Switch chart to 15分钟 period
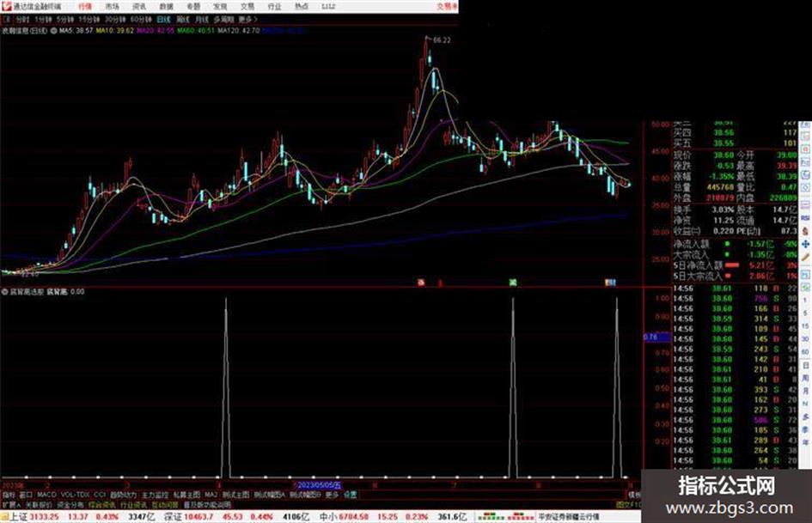The height and width of the screenshot is (523, 812). pyautogui.click(x=89, y=19)
